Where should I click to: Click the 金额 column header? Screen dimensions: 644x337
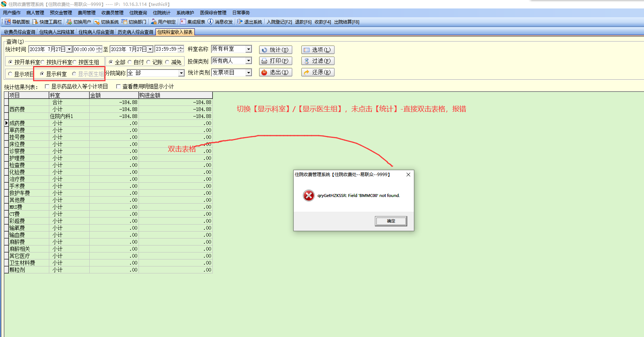[114, 95]
